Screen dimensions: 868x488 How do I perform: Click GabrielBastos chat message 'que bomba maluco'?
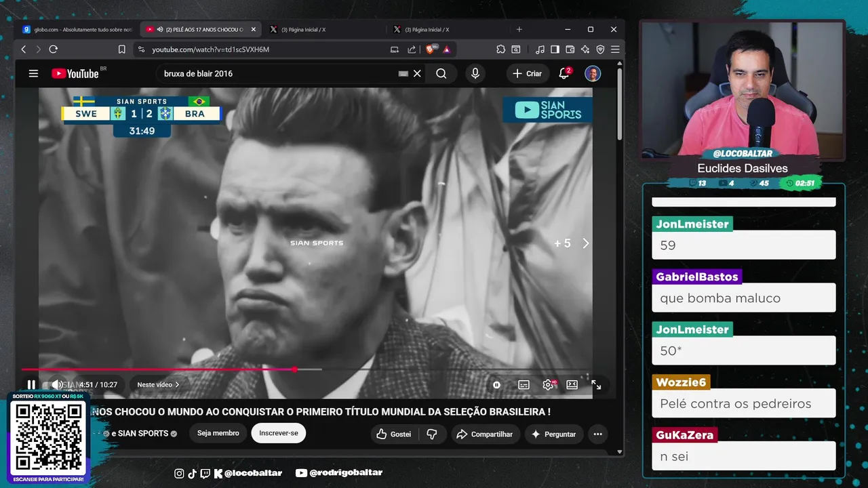pos(743,298)
